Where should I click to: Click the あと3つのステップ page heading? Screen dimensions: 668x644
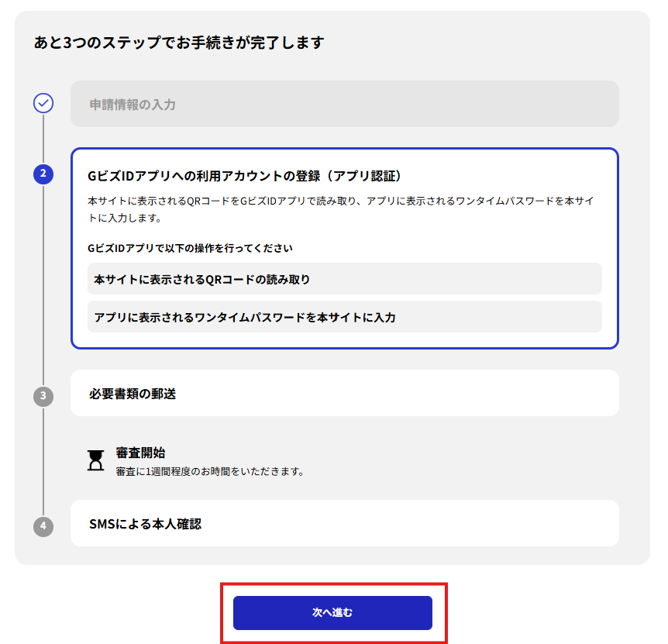[179, 42]
